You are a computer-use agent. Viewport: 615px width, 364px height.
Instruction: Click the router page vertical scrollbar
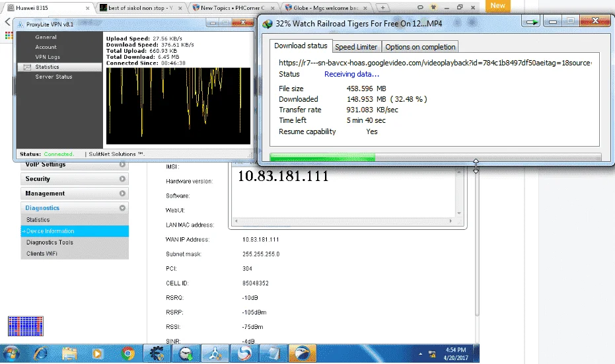click(478, 243)
